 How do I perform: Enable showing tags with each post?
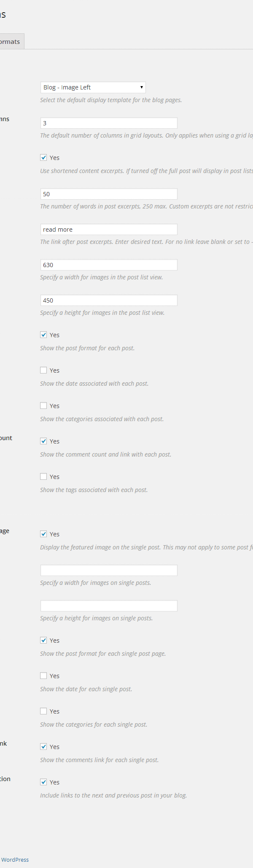tap(43, 476)
